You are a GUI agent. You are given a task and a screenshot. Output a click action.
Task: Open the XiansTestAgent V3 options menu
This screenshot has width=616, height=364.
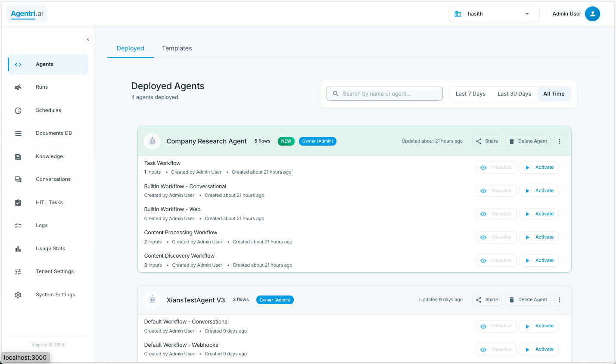[x=559, y=299]
